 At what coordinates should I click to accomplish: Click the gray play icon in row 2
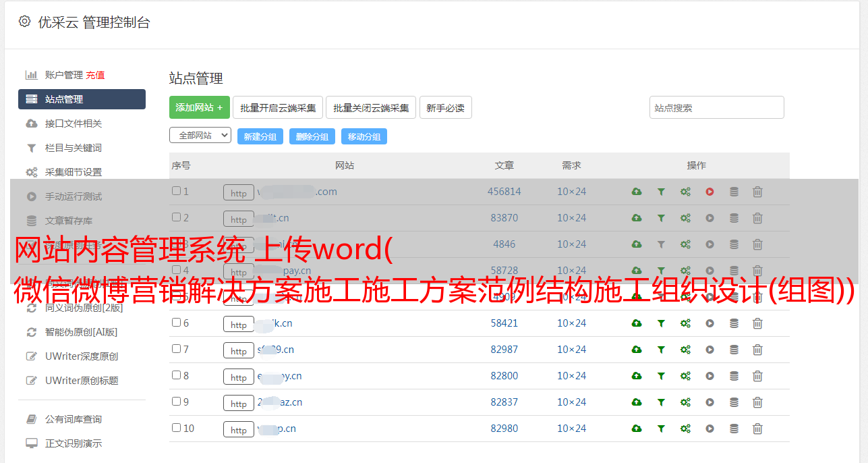(x=710, y=218)
